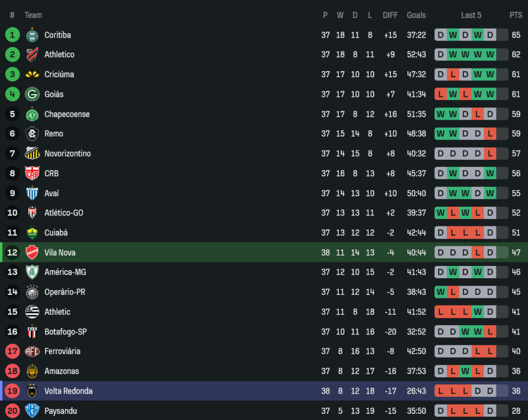Open the Volta Redonda team link

click(68, 391)
